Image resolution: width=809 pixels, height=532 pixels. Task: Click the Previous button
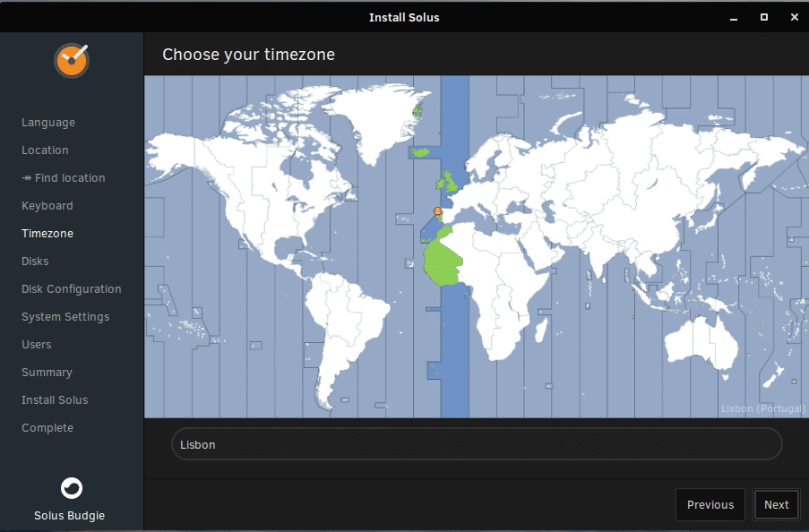(x=710, y=504)
